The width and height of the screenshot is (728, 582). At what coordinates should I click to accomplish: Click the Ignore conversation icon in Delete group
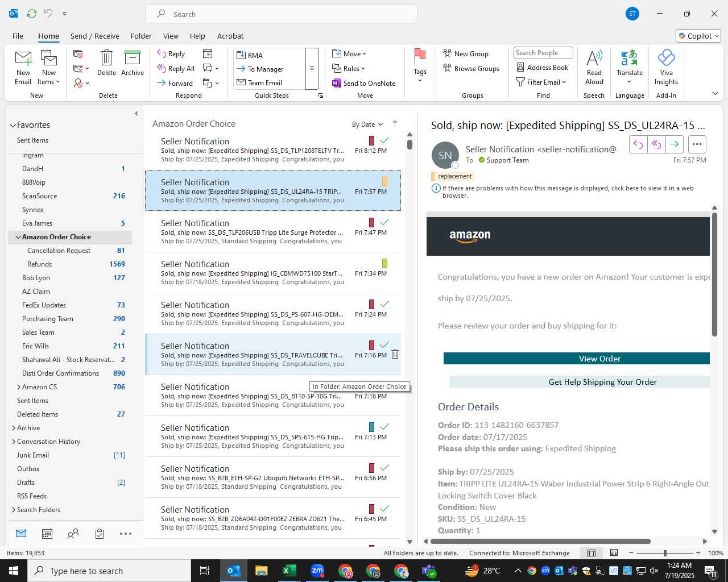point(78,54)
